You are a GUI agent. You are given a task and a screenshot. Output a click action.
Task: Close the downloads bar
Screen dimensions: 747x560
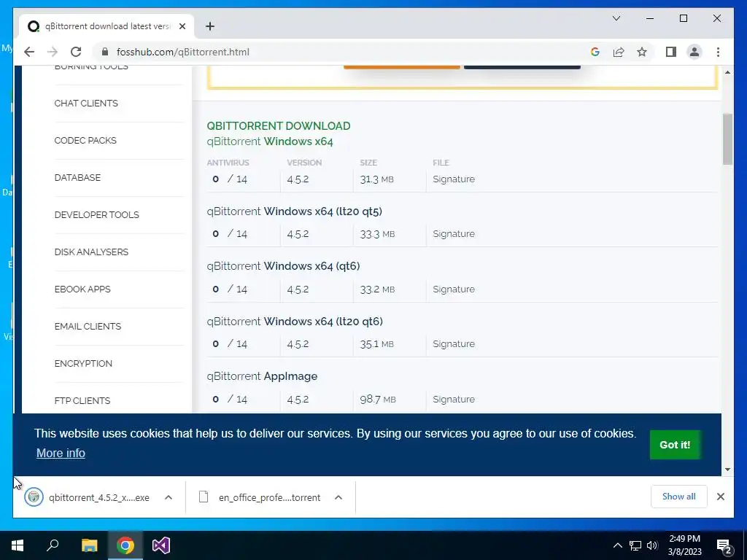pos(721,497)
